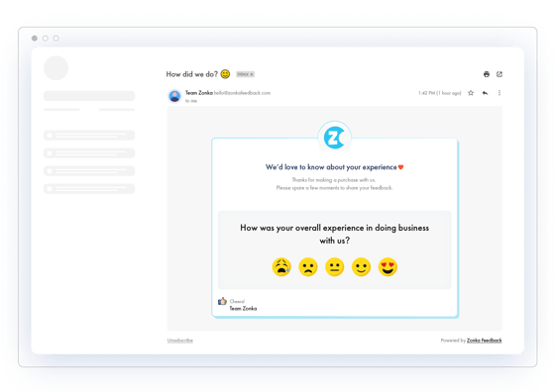Click the thumbs-up icon near Cheers

click(x=222, y=301)
